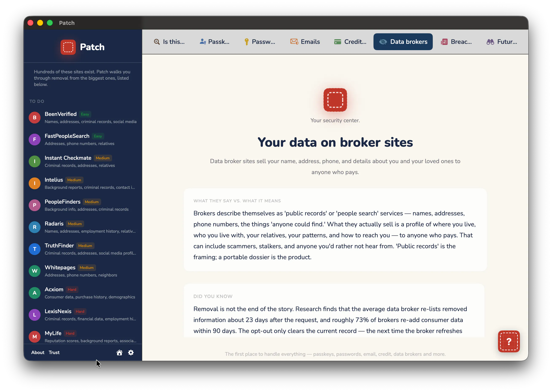Click the key icon on Passw tab
Viewport: 552px width, 392px height.
(x=246, y=42)
